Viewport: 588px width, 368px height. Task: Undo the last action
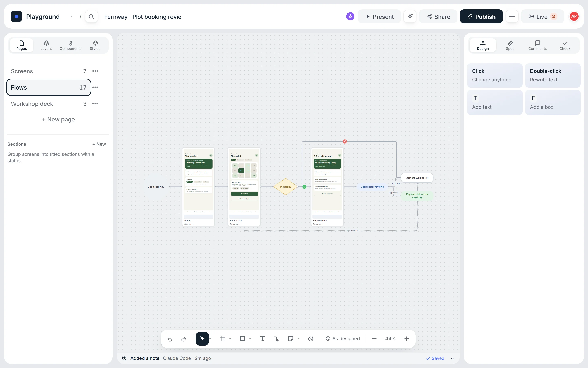pos(170,339)
